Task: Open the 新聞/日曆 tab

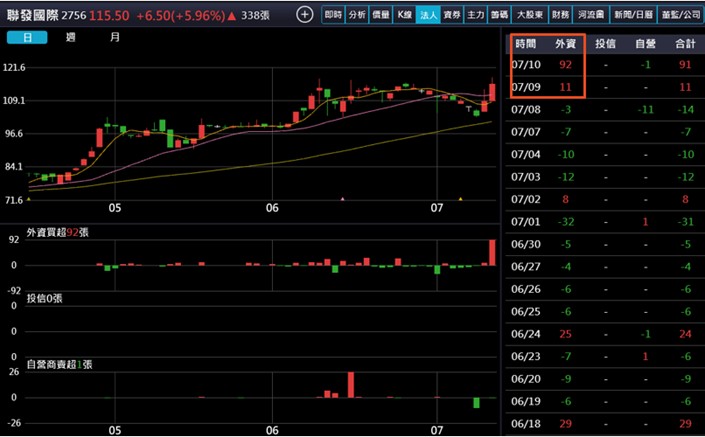Action: tap(633, 15)
